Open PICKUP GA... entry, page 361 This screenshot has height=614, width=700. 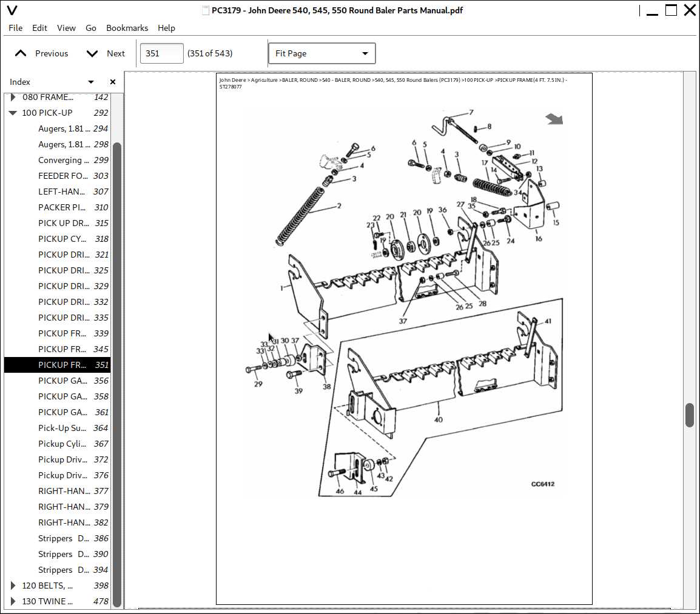57,412
